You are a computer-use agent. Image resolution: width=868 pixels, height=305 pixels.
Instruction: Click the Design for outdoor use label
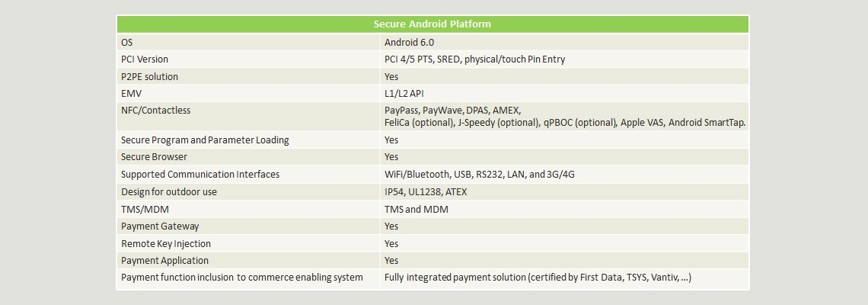pos(169,192)
